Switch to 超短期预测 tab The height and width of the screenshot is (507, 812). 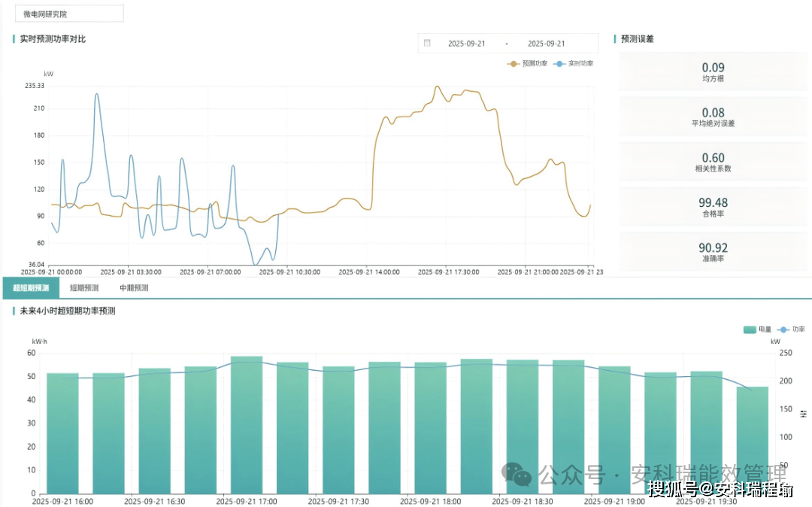coord(31,288)
